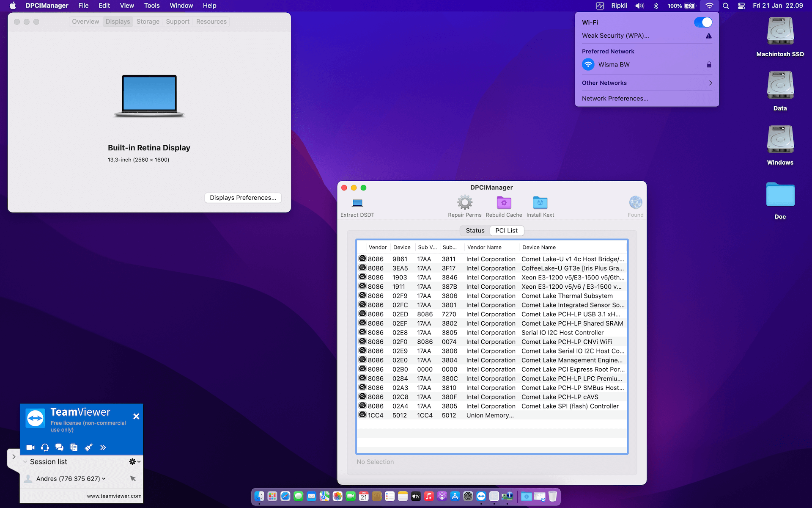This screenshot has width=812, height=508.
Task: Select the Doc folder on desktop
Action: (780, 194)
